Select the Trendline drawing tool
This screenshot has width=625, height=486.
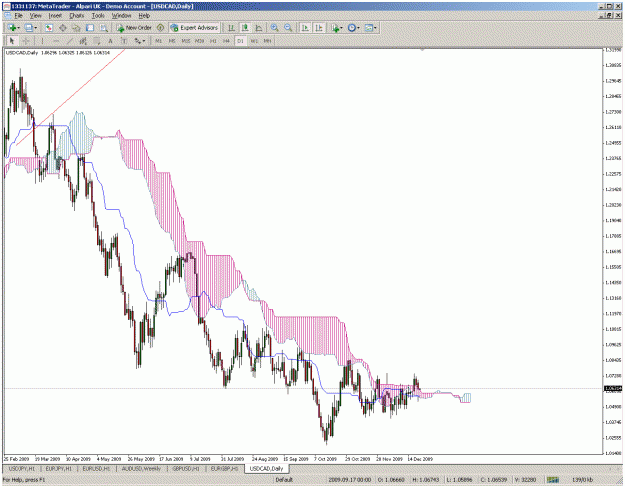point(70,41)
